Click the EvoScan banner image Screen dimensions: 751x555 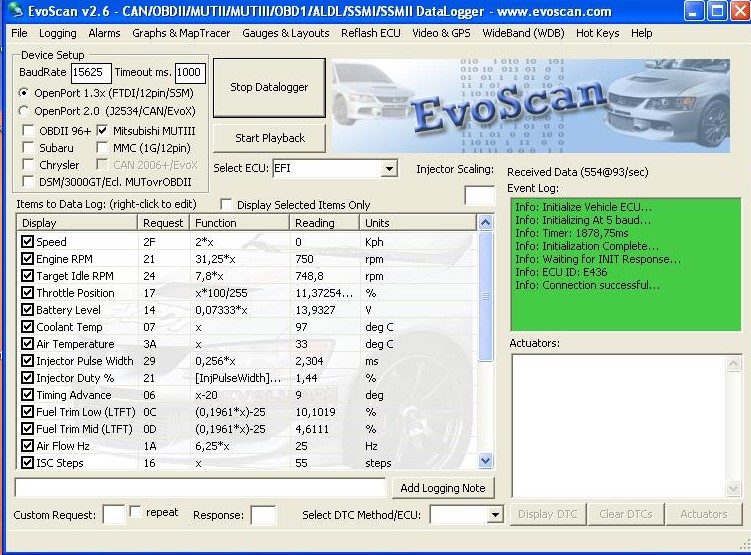coord(531,105)
